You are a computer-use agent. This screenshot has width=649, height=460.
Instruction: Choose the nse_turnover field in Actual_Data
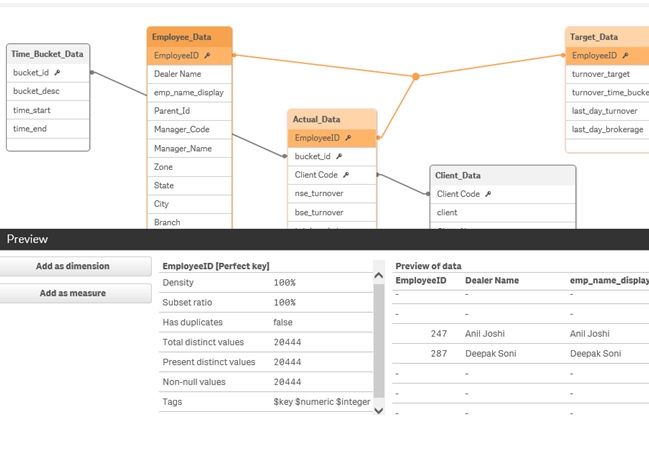pyautogui.click(x=320, y=193)
